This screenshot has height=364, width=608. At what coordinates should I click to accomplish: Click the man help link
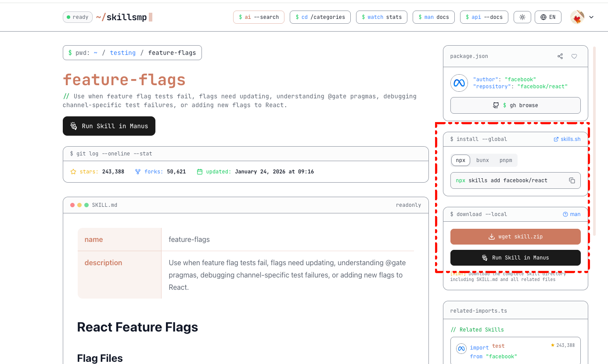click(572, 214)
